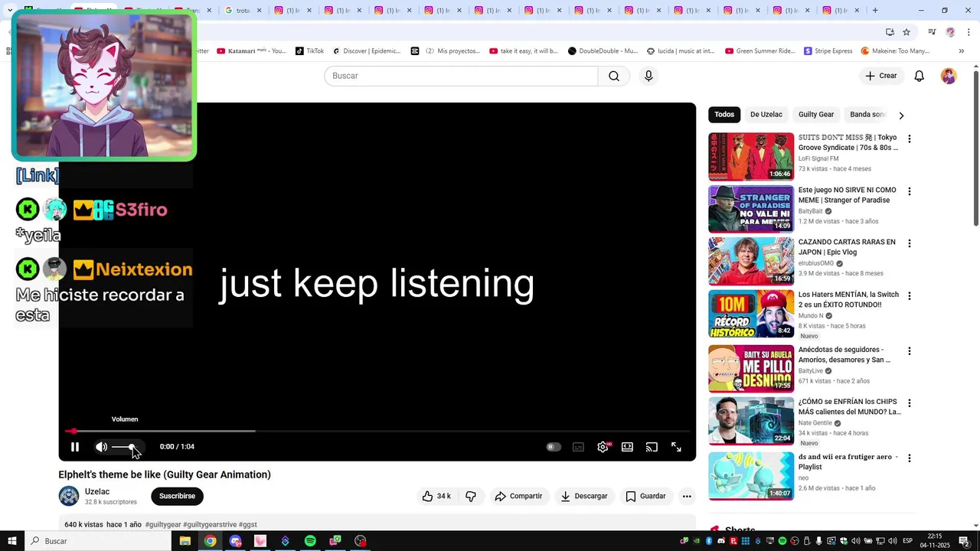Switch the player to theater mode
This screenshot has height=551, width=980.
pyautogui.click(x=627, y=447)
